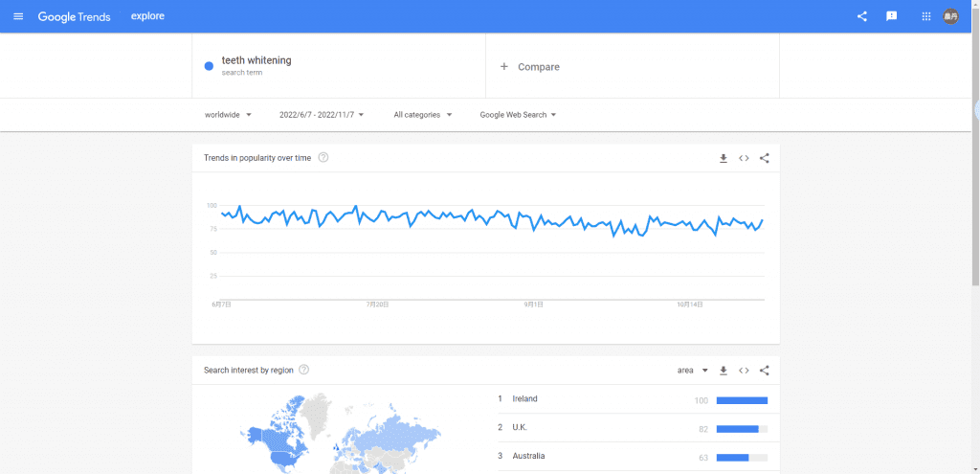Open help for trends over time

coord(323,158)
